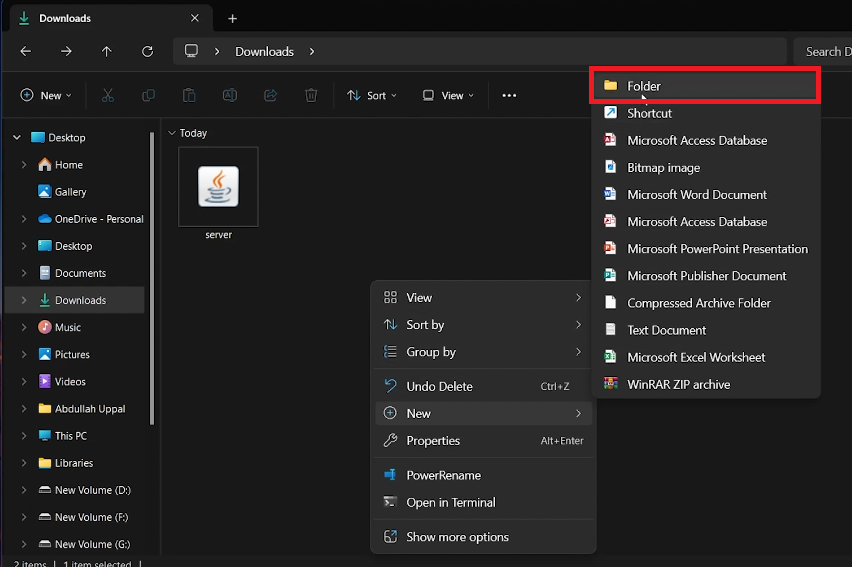Click the Search Downloads field
852x567 pixels.
click(x=824, y=51)
